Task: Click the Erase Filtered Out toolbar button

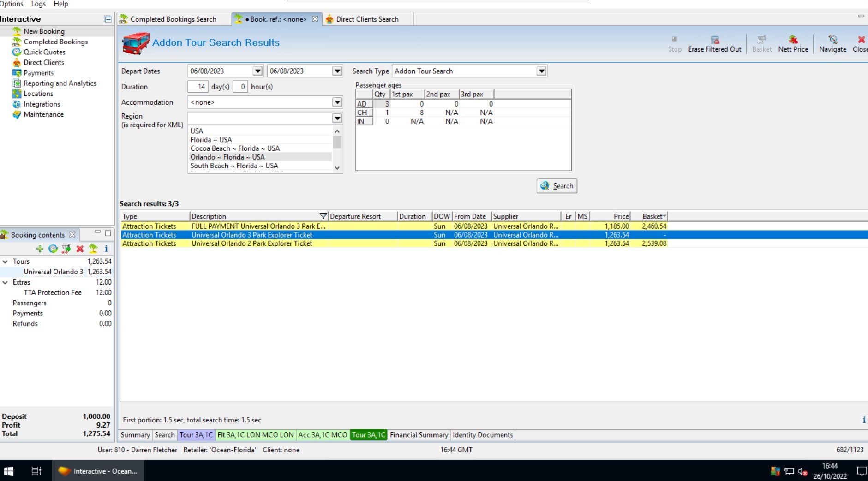Action: coord(714,44)
